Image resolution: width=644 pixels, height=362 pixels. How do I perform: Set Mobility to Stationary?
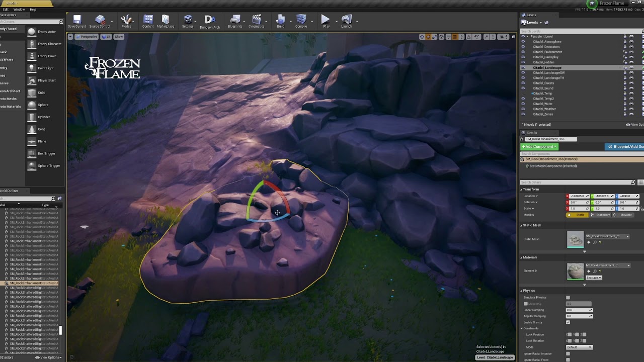coord(600,215)
